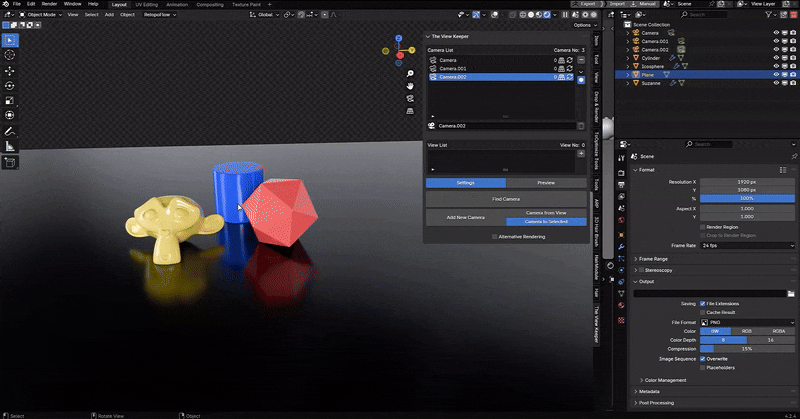Hide Suzanne via its eye icon

click(776, 83)
